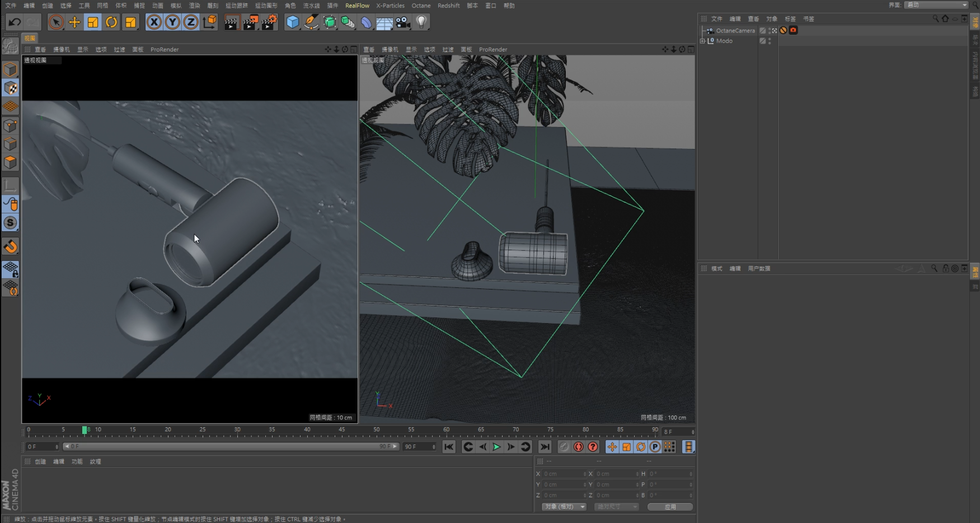Open Render Settings clapperboard gear icon

[269, 22]
